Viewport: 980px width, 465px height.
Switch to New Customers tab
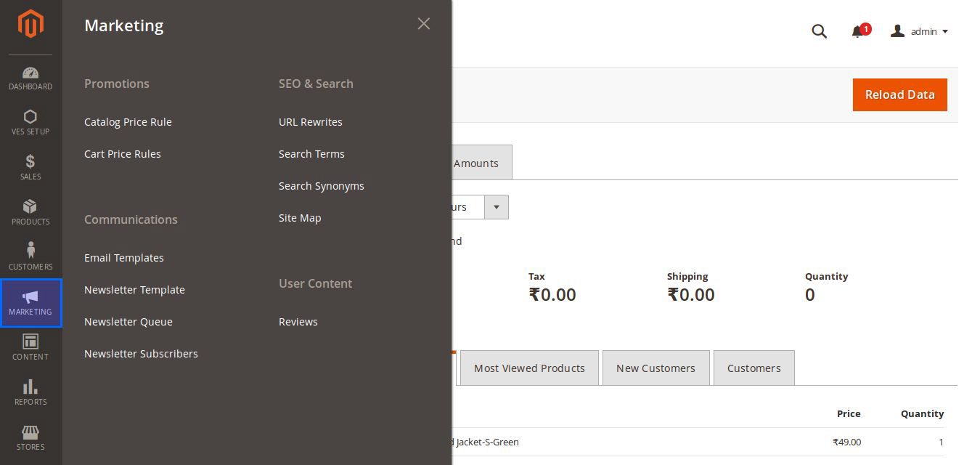click(x=656, y=368)
